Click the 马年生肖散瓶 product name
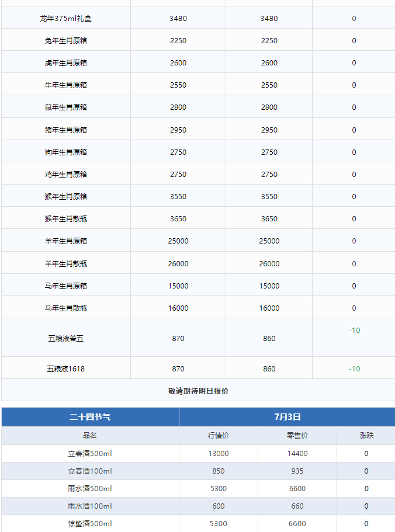395x532 pixels. tap(65, 308)
